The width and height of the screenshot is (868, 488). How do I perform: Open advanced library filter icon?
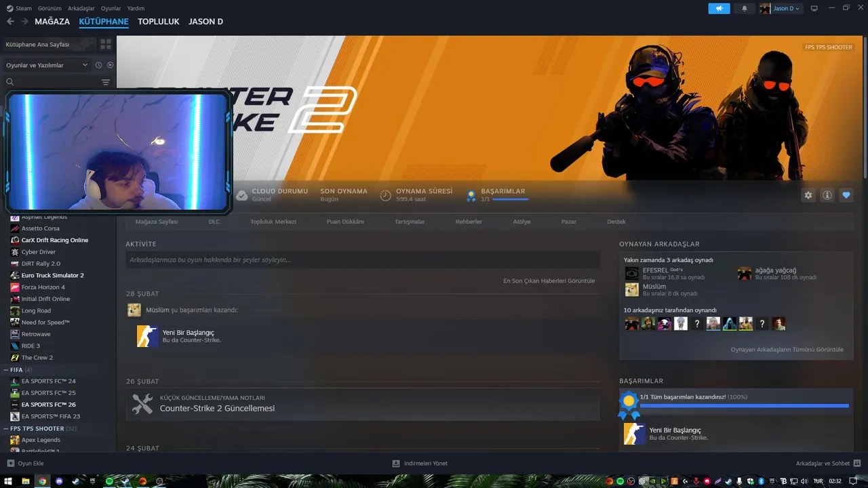106,82
